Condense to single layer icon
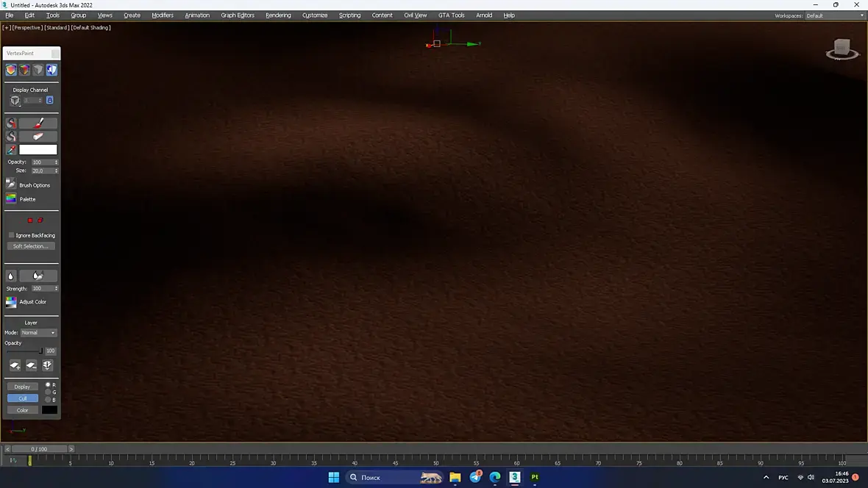 pyautogui.click(x=48, y=365)
